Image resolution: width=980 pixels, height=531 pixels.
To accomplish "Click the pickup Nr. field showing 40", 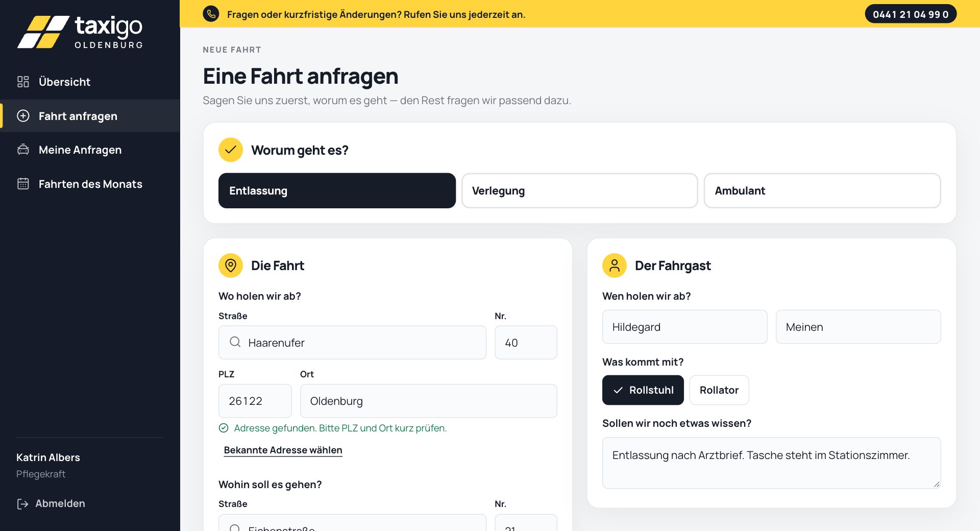I will [x=526, y=343].
